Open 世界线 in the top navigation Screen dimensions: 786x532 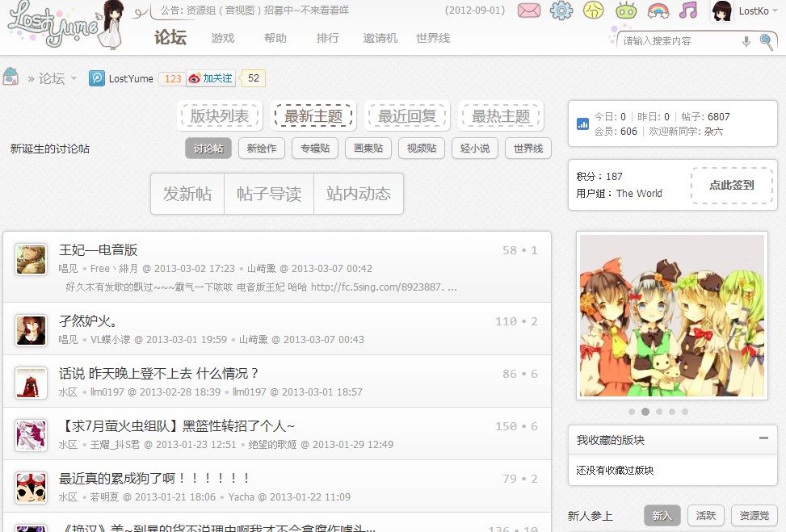pyautogui.click(x=433, y=38)
